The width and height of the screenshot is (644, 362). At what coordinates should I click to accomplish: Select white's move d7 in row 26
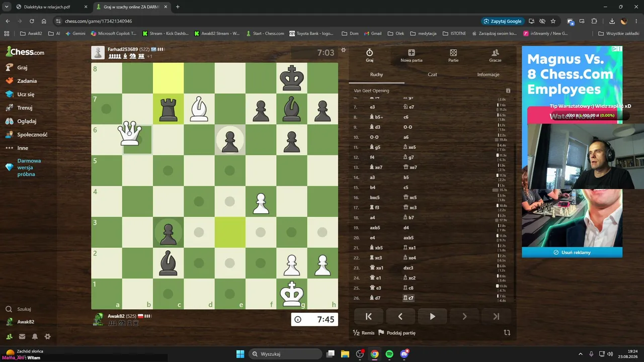coord(376,298)
